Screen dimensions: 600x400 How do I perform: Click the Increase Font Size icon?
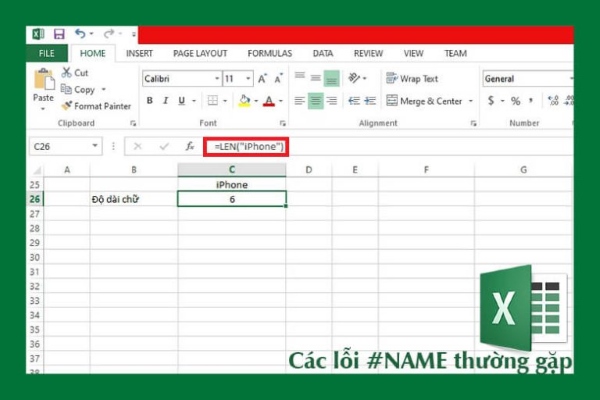point(263,78)
